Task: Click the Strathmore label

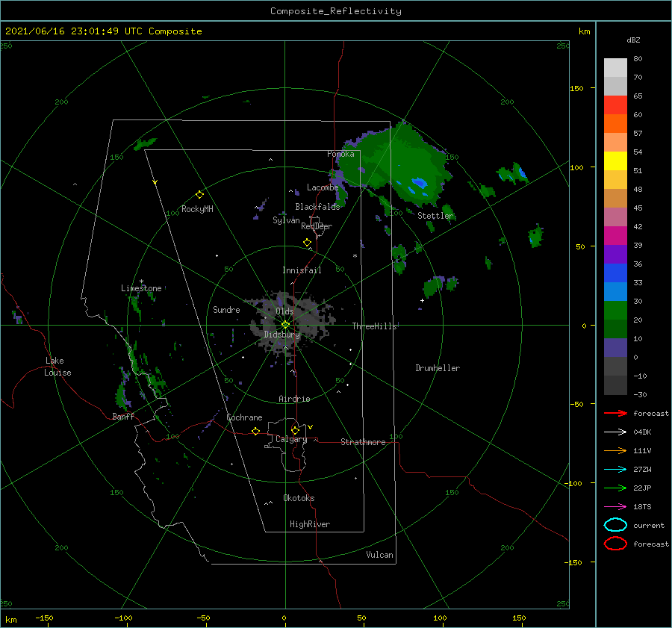Action: (363, 442)
